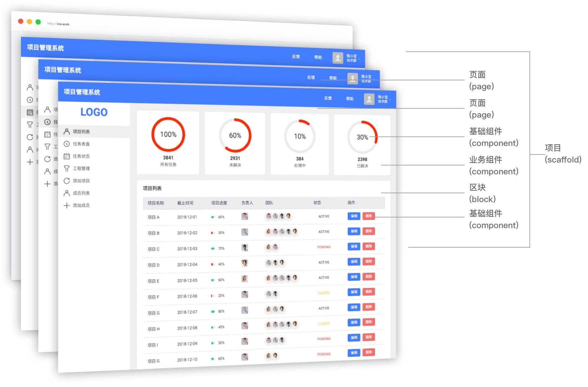
Task: Click the calendar icon beside 任务状态
Action: click(67, 156)
